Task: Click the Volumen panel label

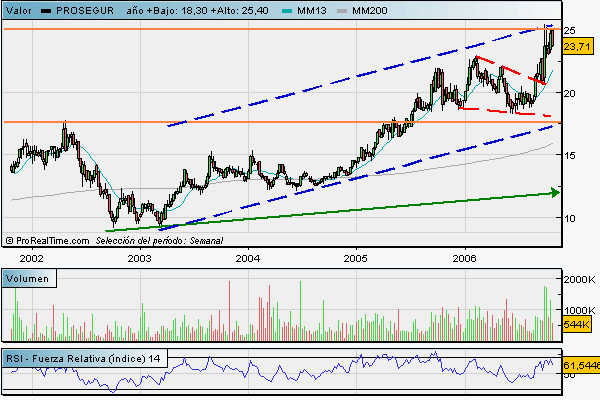Action: pyautogui.click(x=28, y=279)
